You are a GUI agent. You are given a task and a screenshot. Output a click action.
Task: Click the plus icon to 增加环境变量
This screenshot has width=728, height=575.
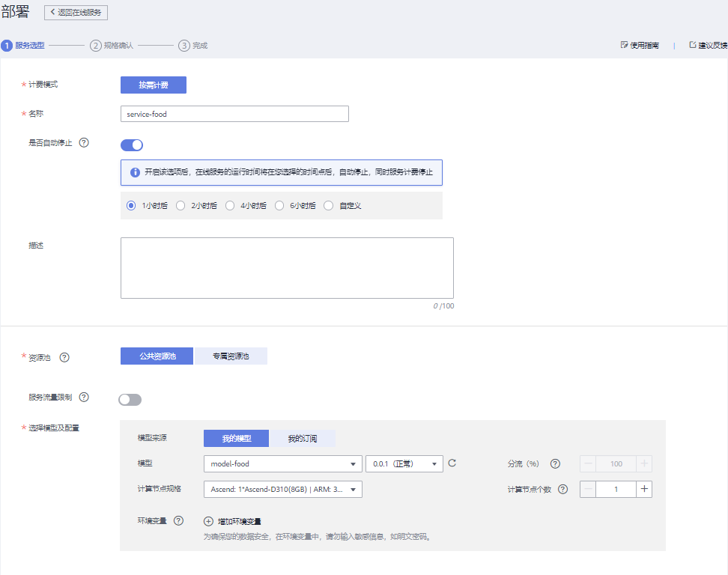209,521
